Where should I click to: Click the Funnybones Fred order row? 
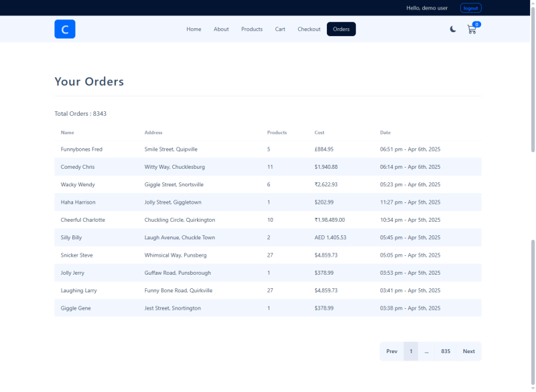[x=82, y=149]
